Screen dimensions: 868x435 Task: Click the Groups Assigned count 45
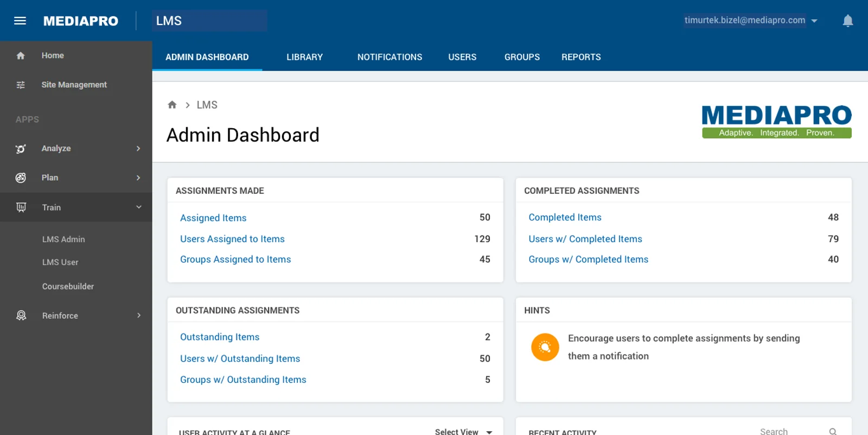coord(485,260)
